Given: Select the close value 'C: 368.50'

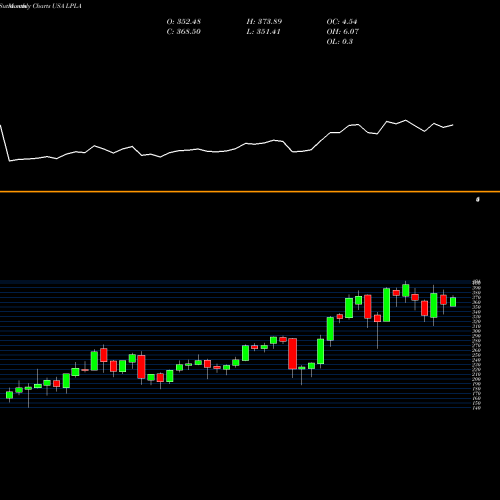Looking at the screenshot, I should pyautogui.click(x=183, y=32).
